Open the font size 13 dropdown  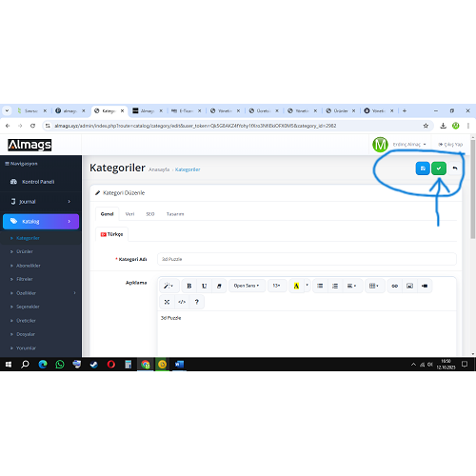[x=277, y=286]
